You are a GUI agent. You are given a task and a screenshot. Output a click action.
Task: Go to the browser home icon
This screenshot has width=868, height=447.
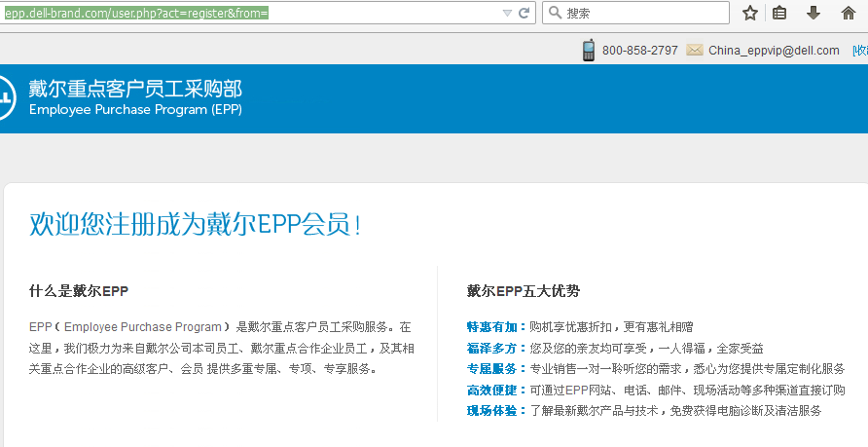coord(849,13)
